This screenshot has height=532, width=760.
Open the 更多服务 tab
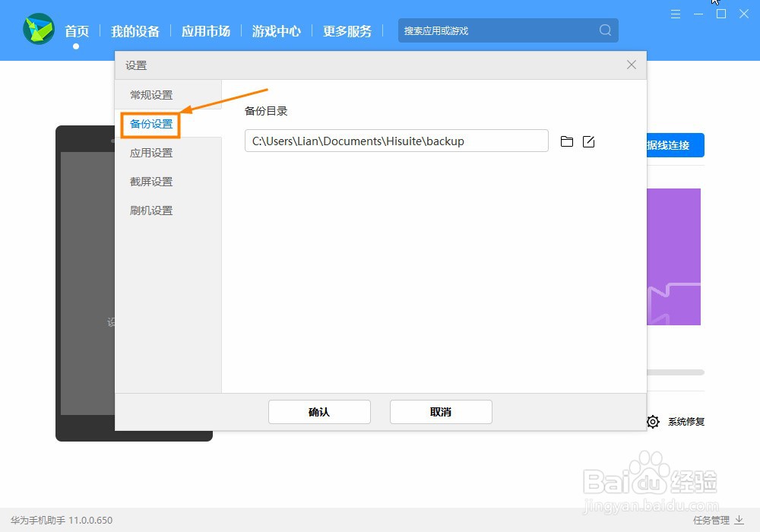347,31
